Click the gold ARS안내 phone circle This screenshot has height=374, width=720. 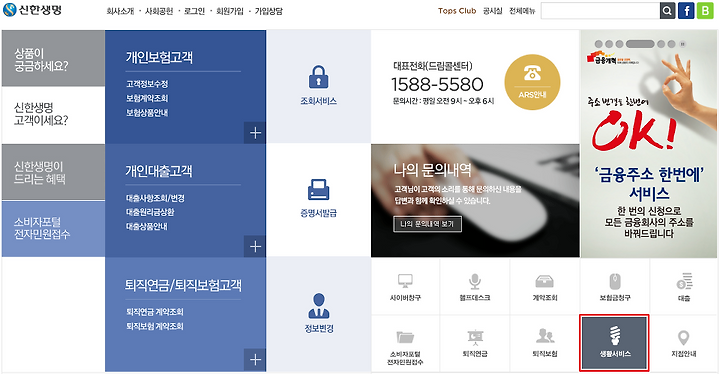(x=532, y=82)
